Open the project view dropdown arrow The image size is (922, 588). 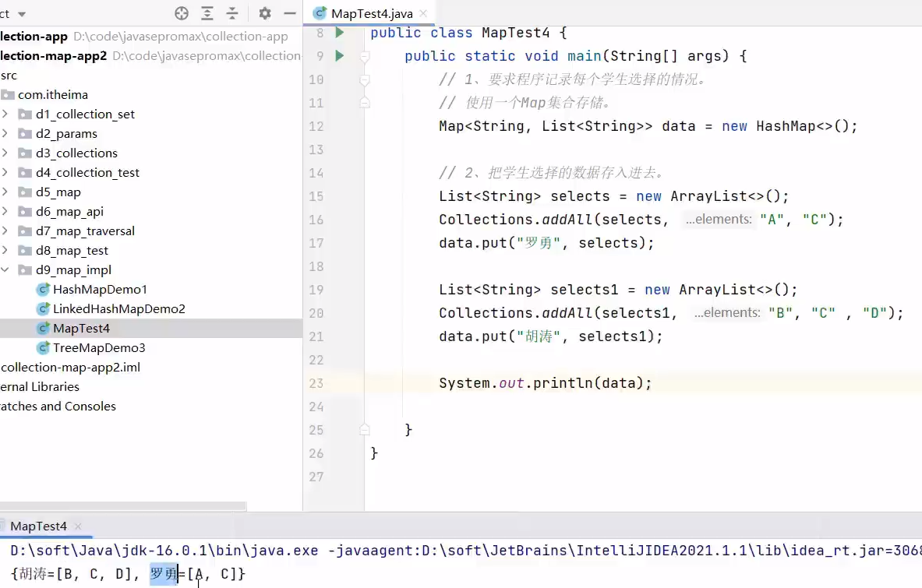pos(22,14)
